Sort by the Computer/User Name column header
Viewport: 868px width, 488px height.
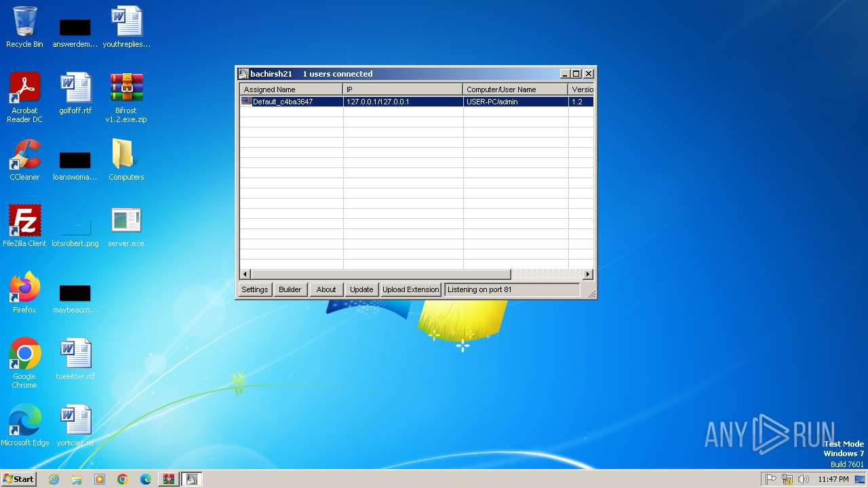pyautogui.click(x=515, y=89)
